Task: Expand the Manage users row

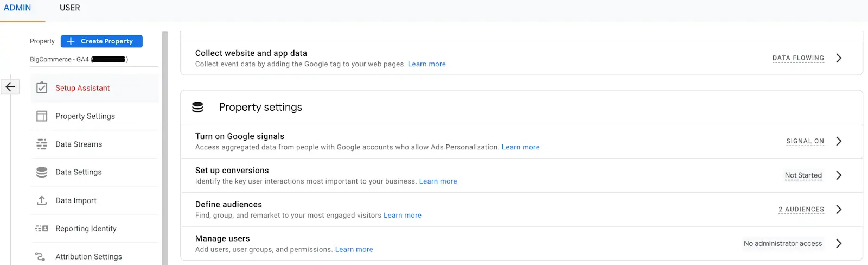Action: click(x=839, y=243)
